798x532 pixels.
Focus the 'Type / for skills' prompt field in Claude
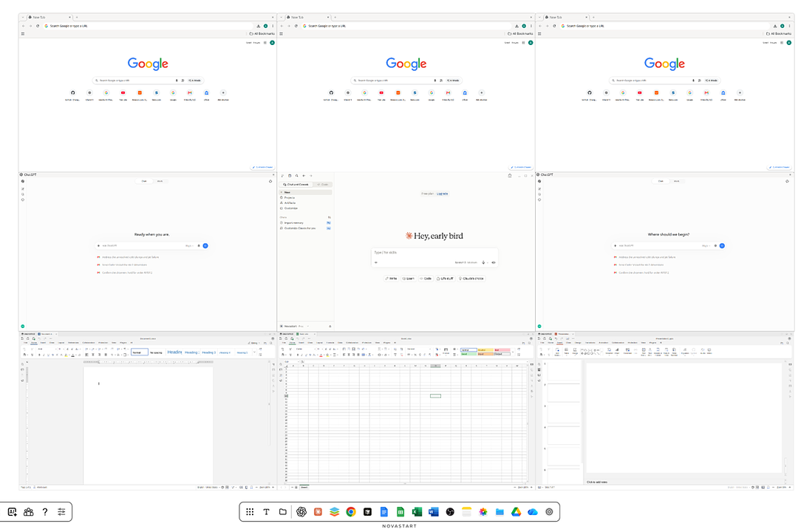point(434,253)
